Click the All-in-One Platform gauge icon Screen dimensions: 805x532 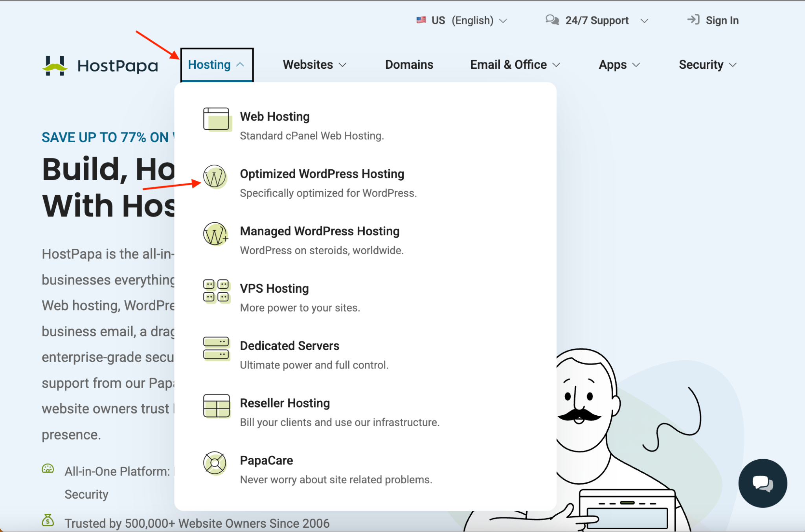tap(48, 468)
